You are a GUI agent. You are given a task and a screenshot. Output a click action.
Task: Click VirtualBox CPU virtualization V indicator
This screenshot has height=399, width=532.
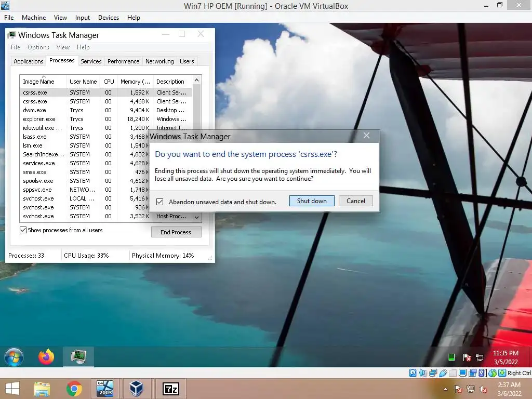click(x=482, y=373)
